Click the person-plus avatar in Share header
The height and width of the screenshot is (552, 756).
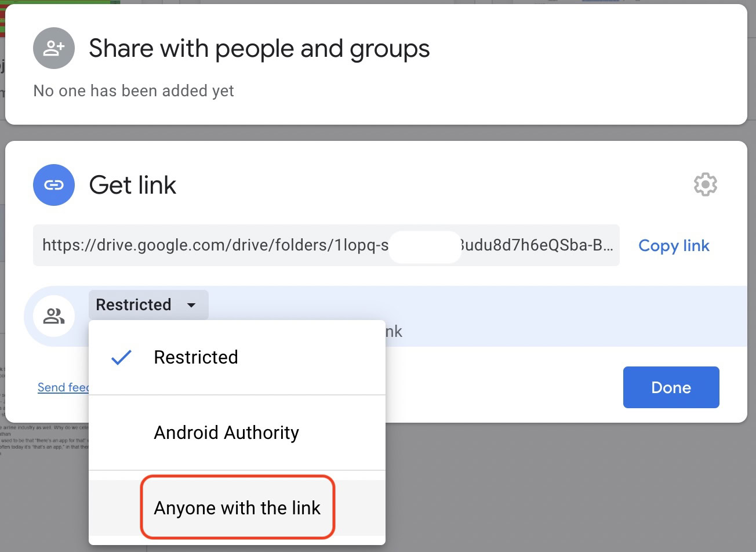click(x=53, y=48)
